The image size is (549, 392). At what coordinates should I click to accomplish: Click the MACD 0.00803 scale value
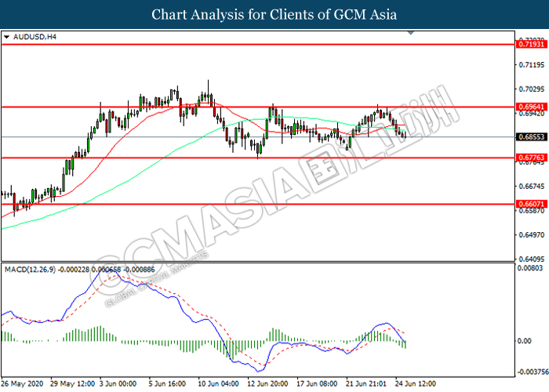pyautogui.click(x=530, y=268)
